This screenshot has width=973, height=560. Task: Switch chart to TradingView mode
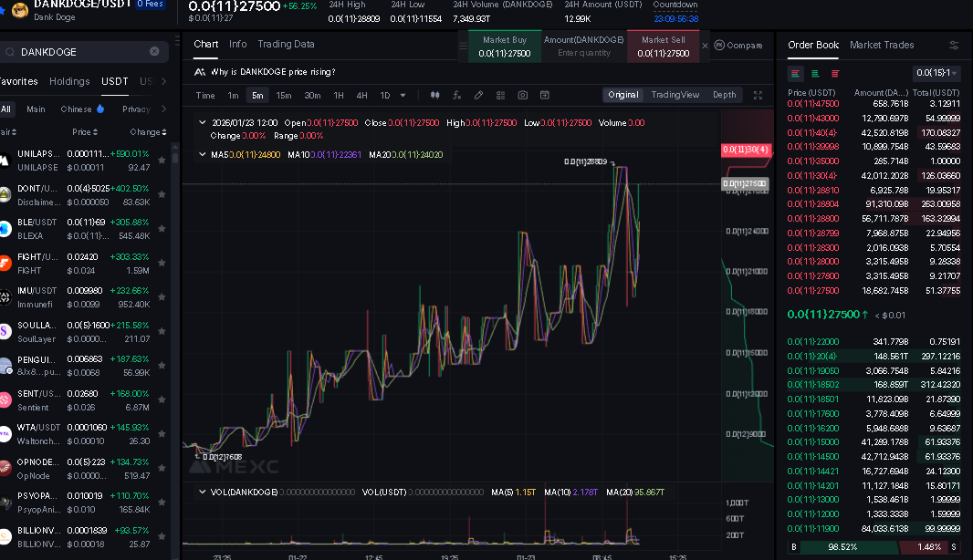coord(675,95)
